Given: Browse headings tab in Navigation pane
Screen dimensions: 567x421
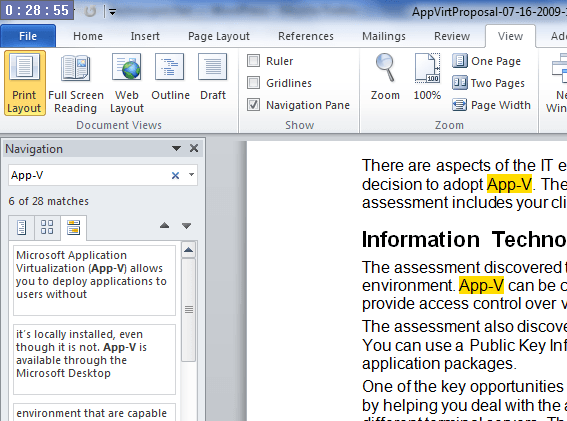Looking at the screenshot, I should coord(22,228).
